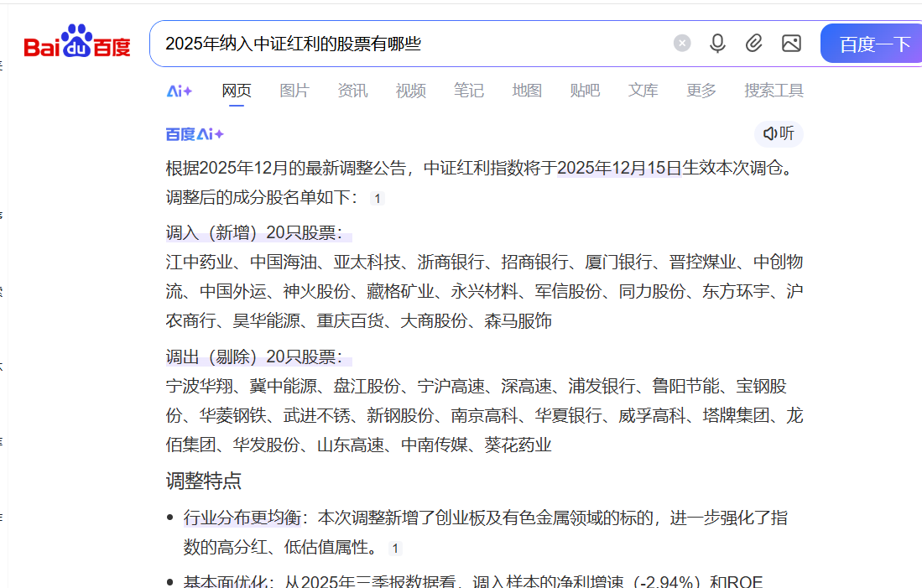This screenshot has width=922, height=588.
Task: Switch to the AI+ tab
Action: tap(180, 91)
